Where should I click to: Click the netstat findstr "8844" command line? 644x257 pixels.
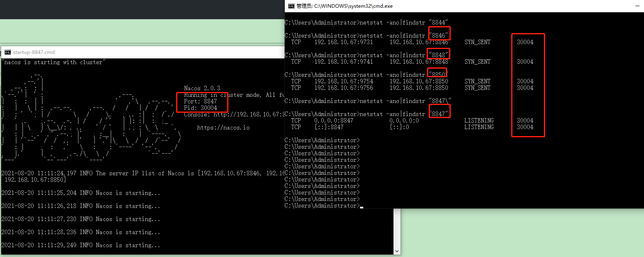(367, 22)
